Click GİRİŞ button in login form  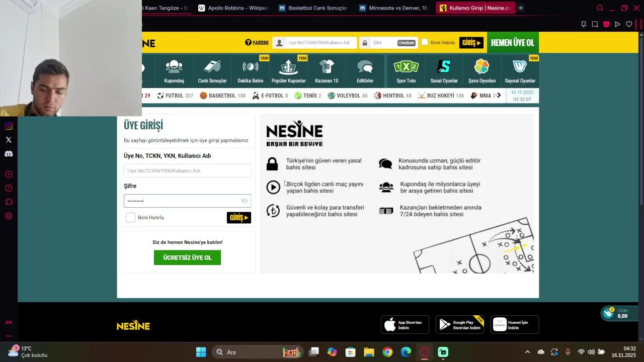click(x=239, y=217)
